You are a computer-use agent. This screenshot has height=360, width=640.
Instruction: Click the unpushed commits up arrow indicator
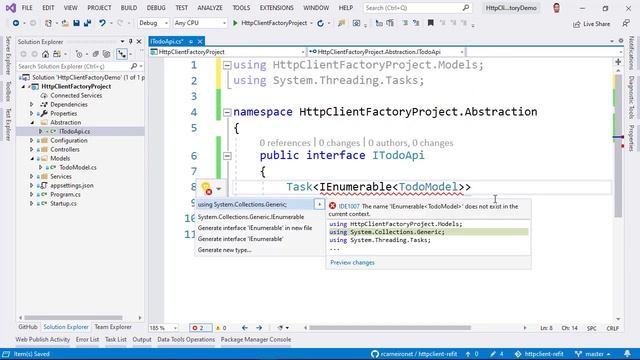tap(472, 354)
